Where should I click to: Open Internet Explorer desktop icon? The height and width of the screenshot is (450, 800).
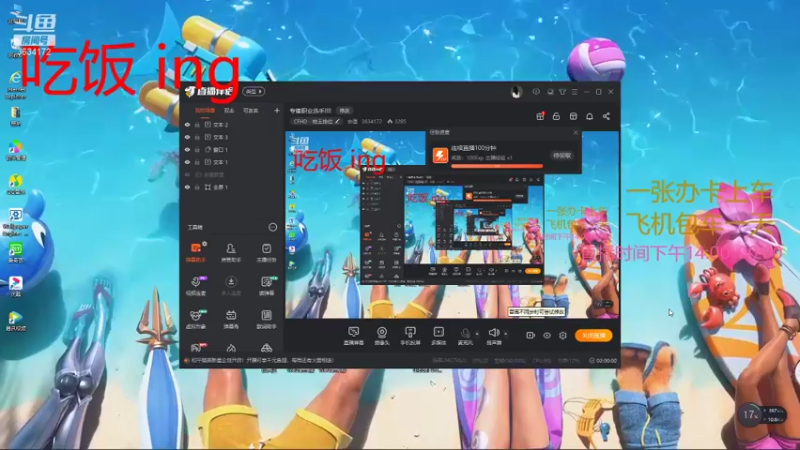coord(15,85)
